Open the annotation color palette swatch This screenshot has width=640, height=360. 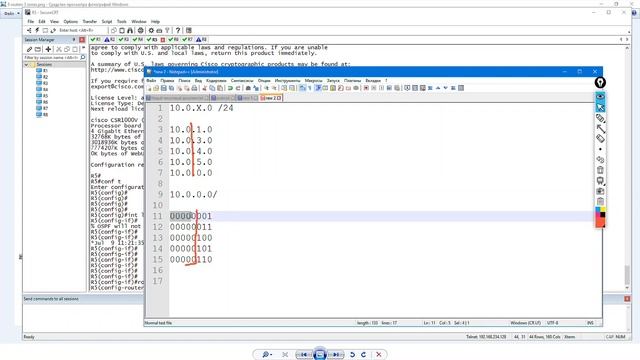[x=600, y=217]
